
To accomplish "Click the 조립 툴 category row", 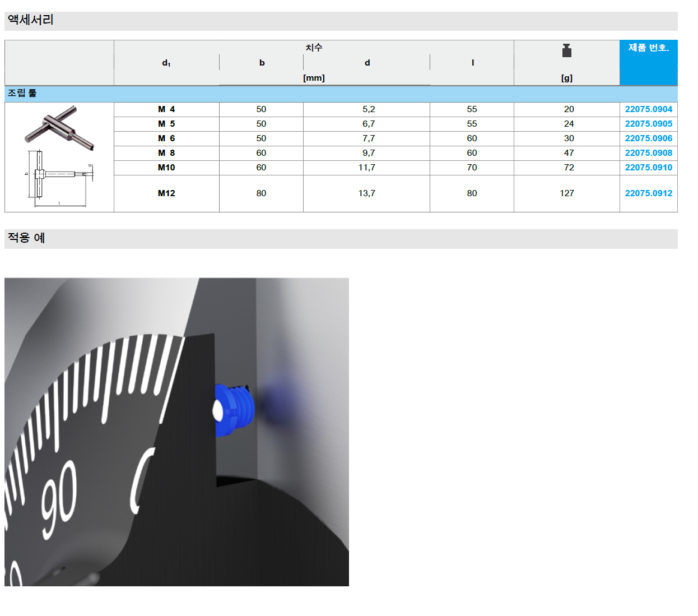I will click(x=341, y=94).
